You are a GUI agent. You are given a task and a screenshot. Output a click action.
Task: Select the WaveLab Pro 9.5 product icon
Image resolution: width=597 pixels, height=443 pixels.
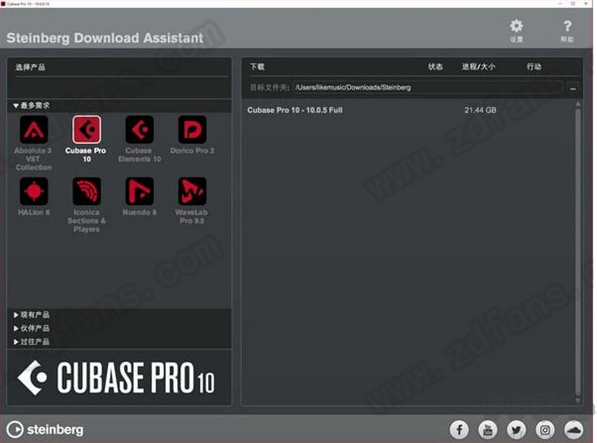click(192, 191)
